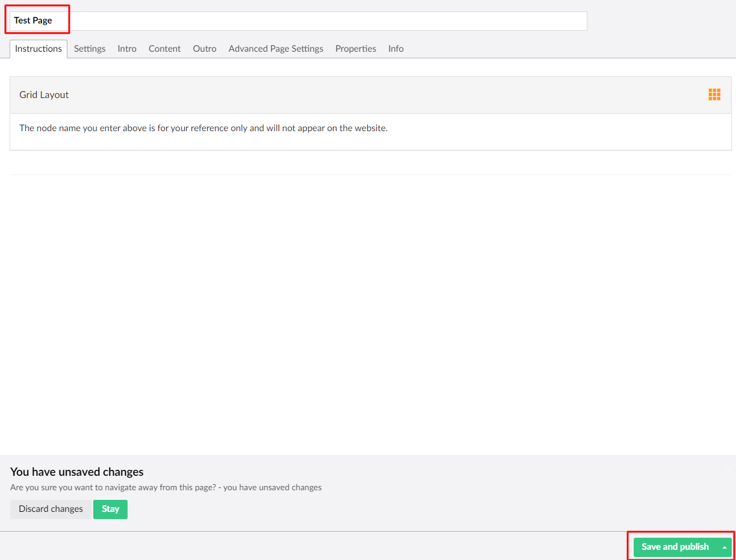The width and height of the screenshot is (736, 560).
Task: Select the Instructions tab
Action: tap(39, 49)
